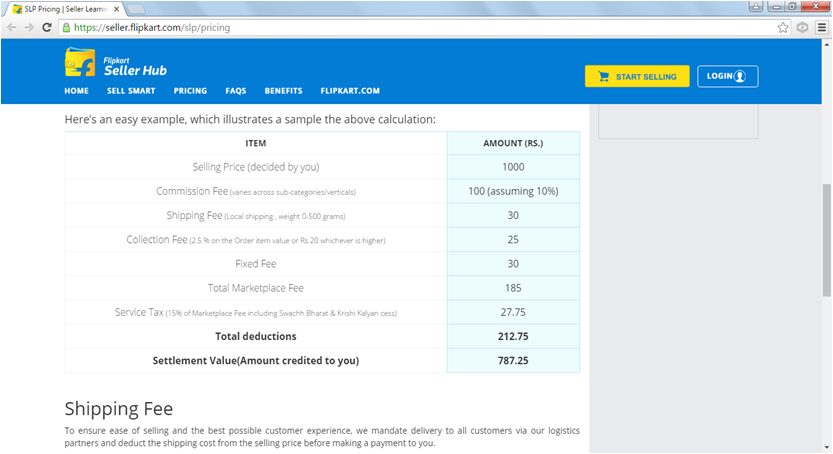Click the '100 (assuming 10%)' cell
This screenshot has width=833, height=454.
[x=513, y=191]
